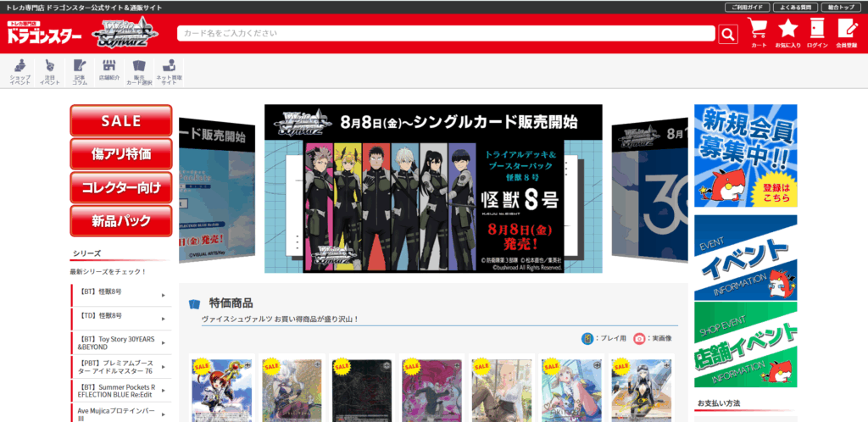
Task: Expand the Toy Story 30YEARS &BEYOND series
Action: tap(120, 342)
